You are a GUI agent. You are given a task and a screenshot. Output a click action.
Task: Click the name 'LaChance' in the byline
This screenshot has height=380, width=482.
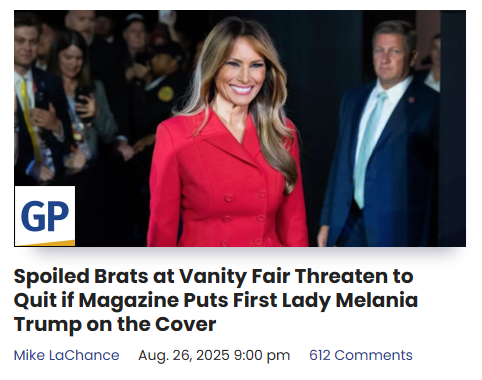click(x=84, y=355)
